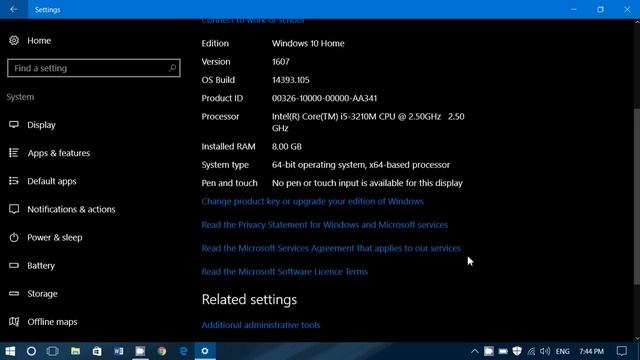This screenshot has height=360, width=640.
Task: Click the Settings gear on taskbar
Action: click(x=205, y=351)
